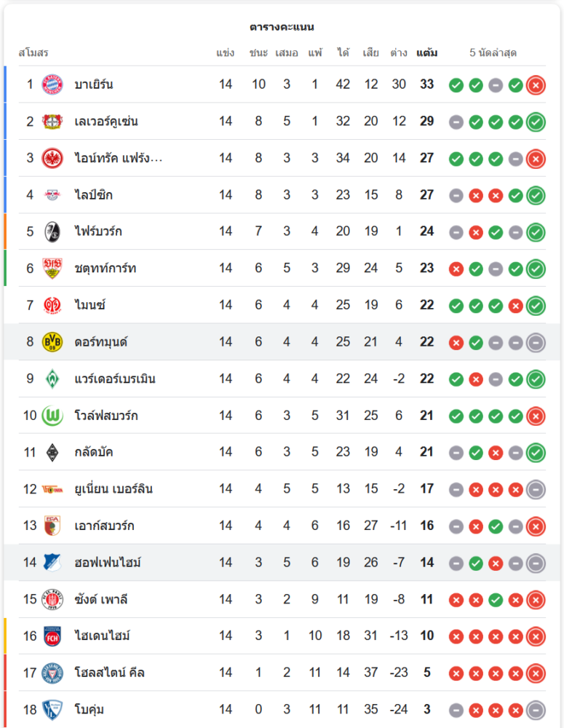Click the Eintracht Frankfurt eagle crest
This screenshot has height=728, width=564.
point(52,158)
